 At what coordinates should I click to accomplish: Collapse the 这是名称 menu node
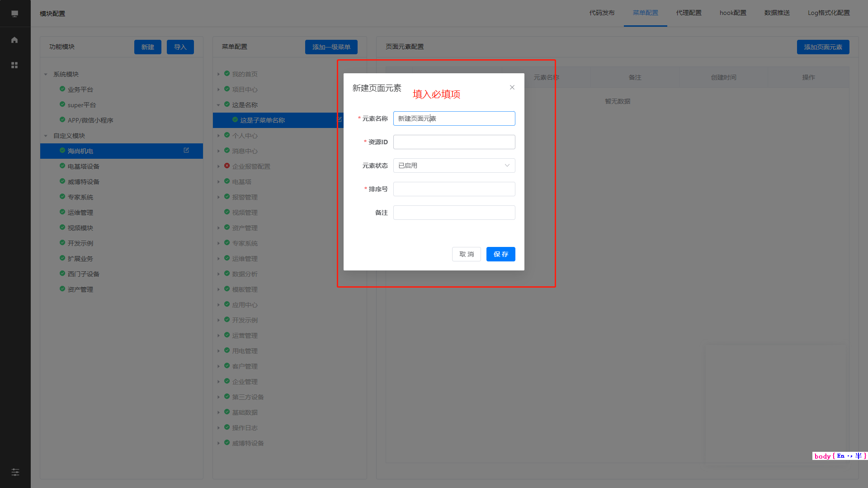coord(218,105)
